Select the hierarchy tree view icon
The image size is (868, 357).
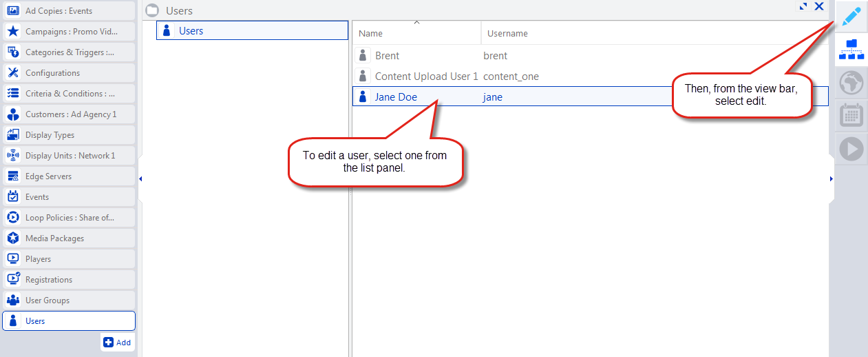851,50
